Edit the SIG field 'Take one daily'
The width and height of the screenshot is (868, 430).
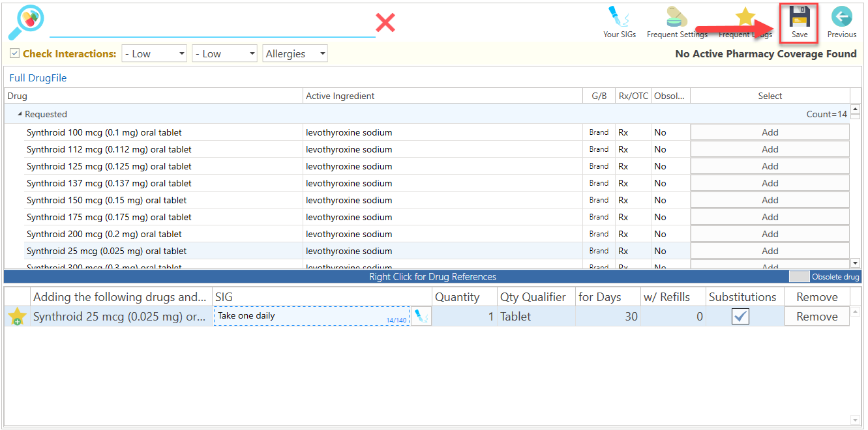coord(312,316)
